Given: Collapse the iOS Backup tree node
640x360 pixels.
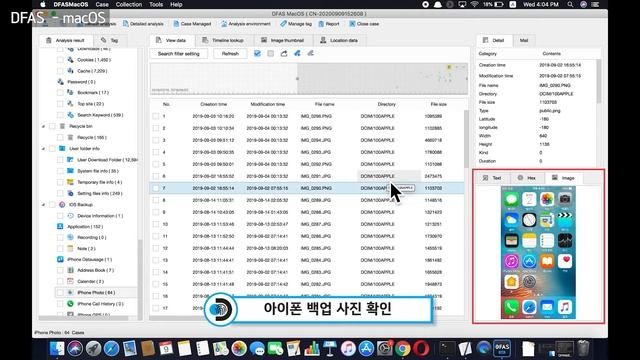Looking at the screenshot, I should pos(44,204).
